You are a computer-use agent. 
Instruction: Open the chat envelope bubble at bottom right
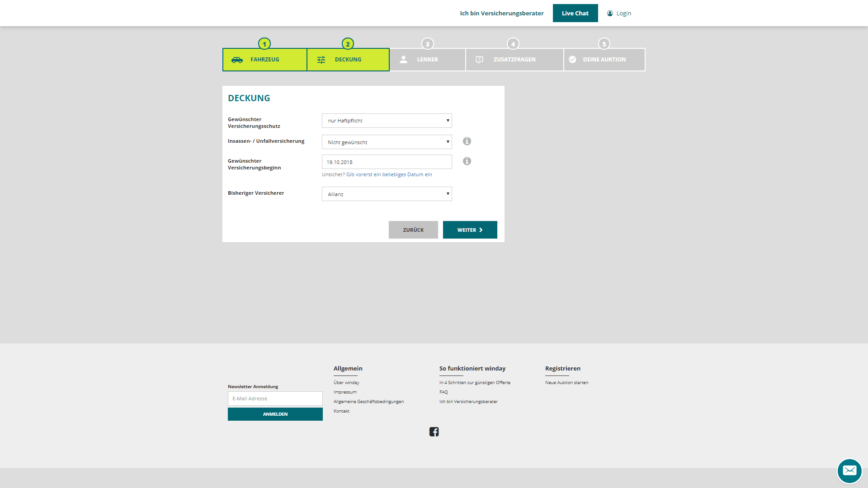click(850, 471)
